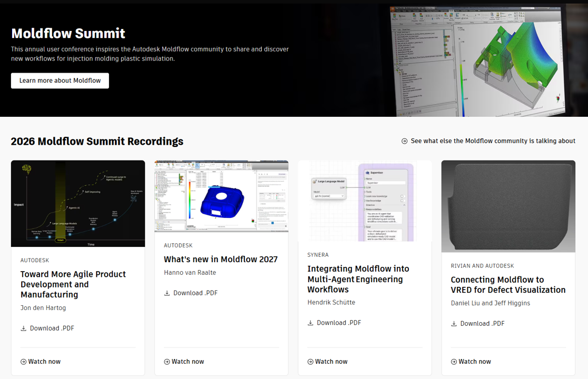Download the PDF for Daniel Liu and Jeff Higgins' talk
The width and height of the screenshot is (588, 379).
478,324
